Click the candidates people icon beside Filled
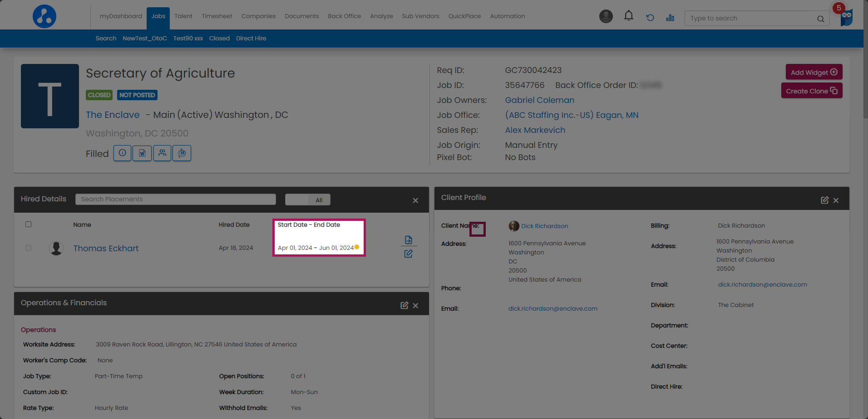Viewport: 868px width, 419px height. point(162,153)
